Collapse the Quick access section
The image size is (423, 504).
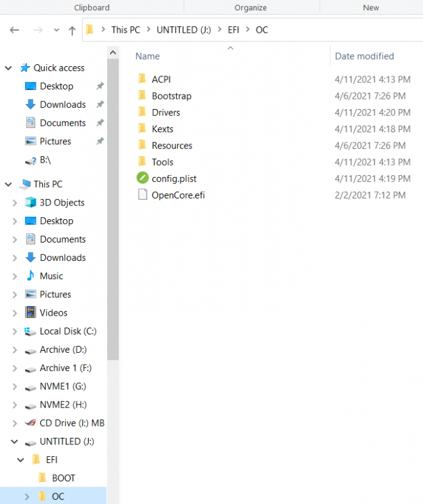coord(8,68)
